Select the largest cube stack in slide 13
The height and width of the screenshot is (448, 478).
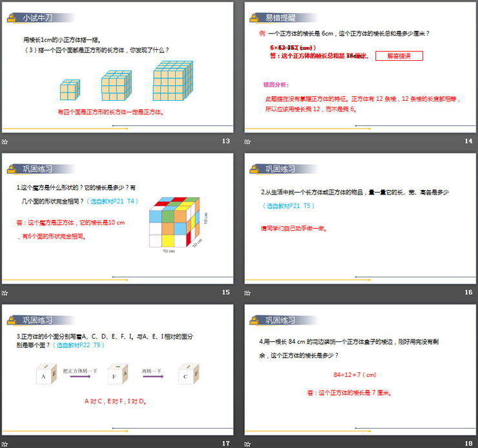pyautogui.click(x=173, y=81)
